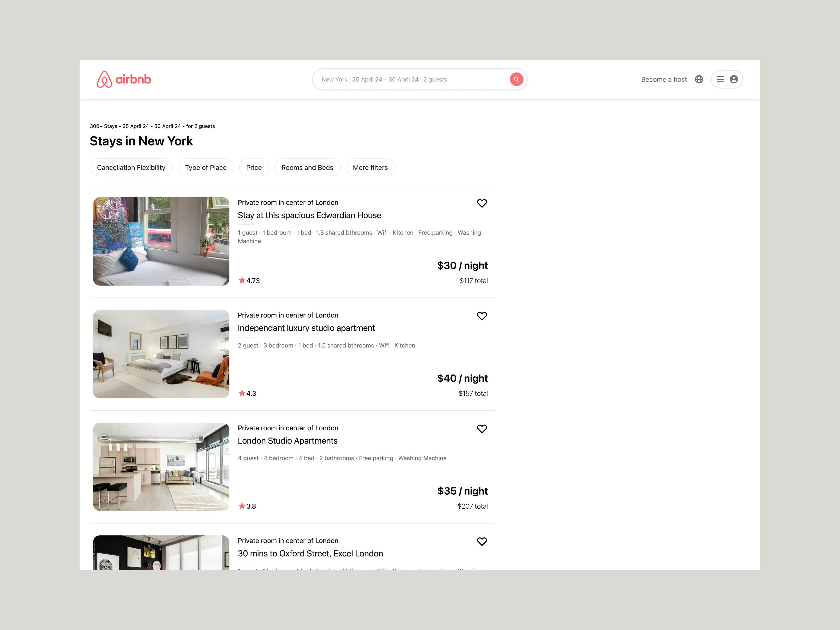Favorite London Studio Apartments with heart
This screenshot has width=840, height=630.
481,429
